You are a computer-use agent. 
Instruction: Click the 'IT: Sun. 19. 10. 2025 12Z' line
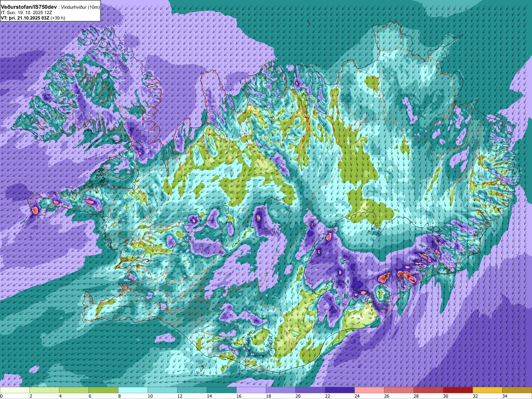point(26,13)
